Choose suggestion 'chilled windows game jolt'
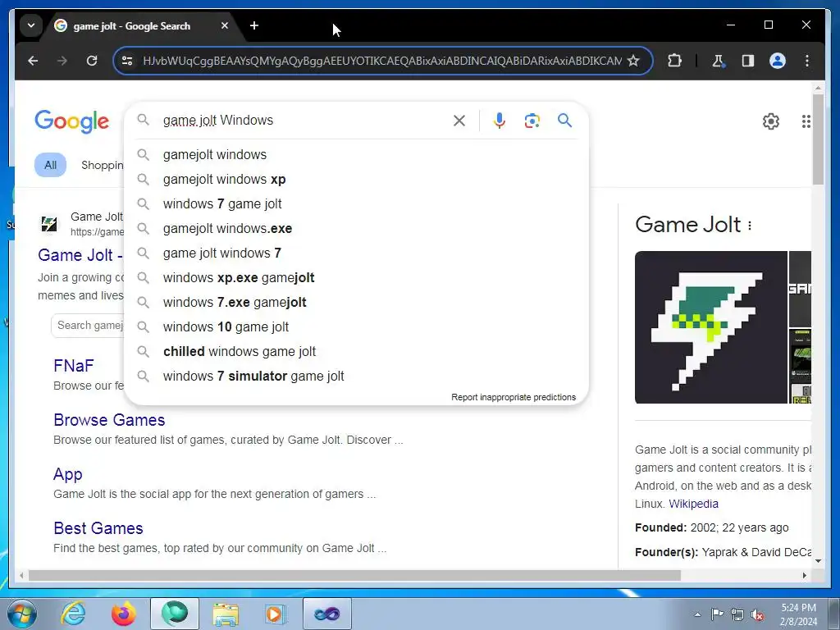 pos(356,352)
